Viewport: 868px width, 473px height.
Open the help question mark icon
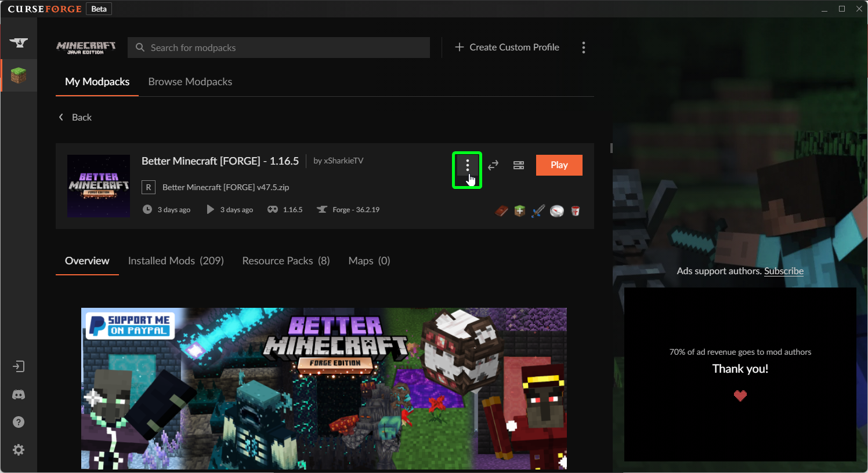(19, 422)
